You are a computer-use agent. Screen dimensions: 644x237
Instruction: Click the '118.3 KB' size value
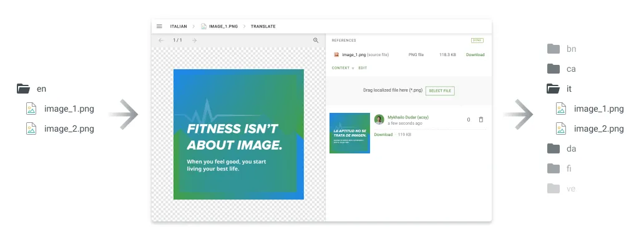pos(447,55)
